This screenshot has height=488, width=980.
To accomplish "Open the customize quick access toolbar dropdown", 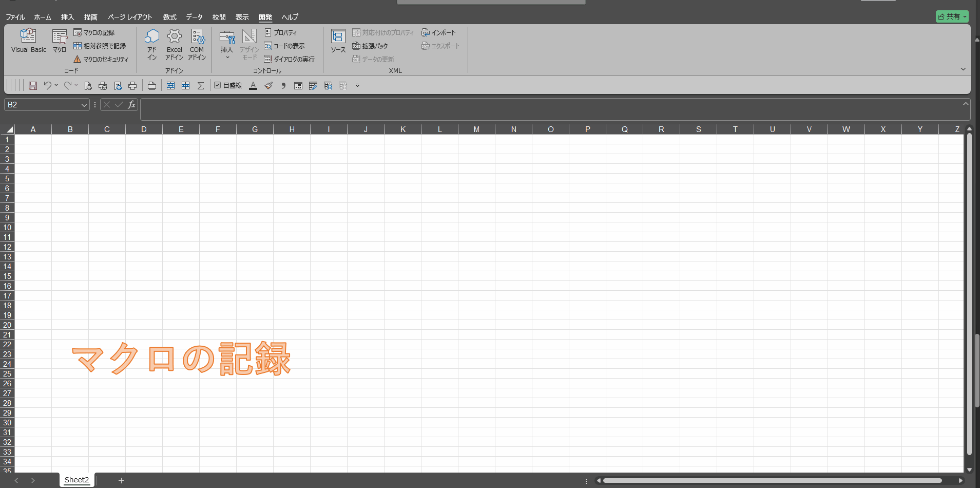I will coord(358,86).
